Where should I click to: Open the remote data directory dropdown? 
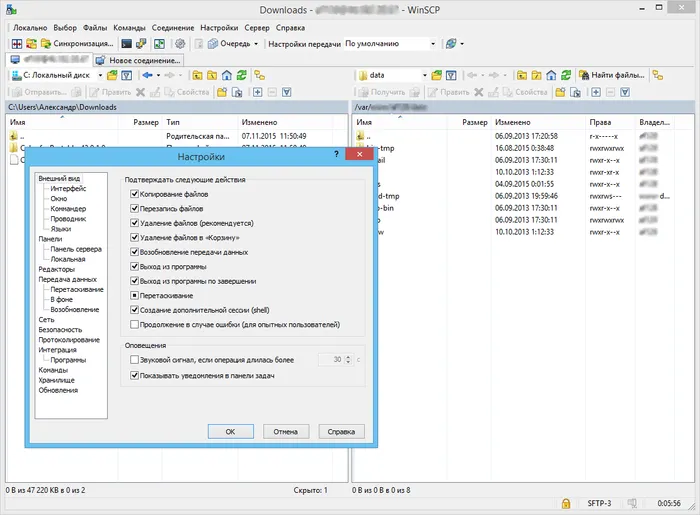pyautogui.click(x=425, y=75)
